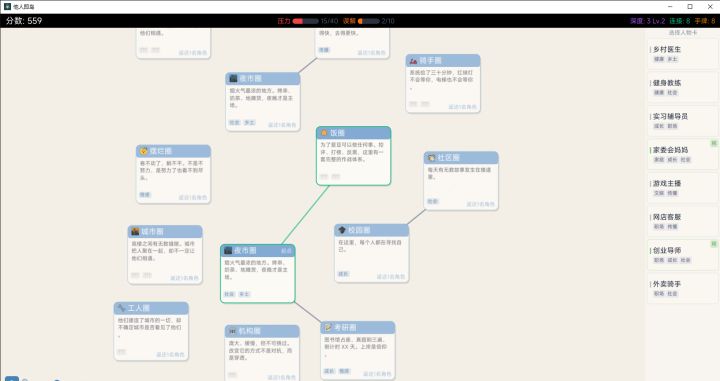Select the 乡村医生 character card
Viewport: 720px width, 381px height.
(x=682, y=54)
